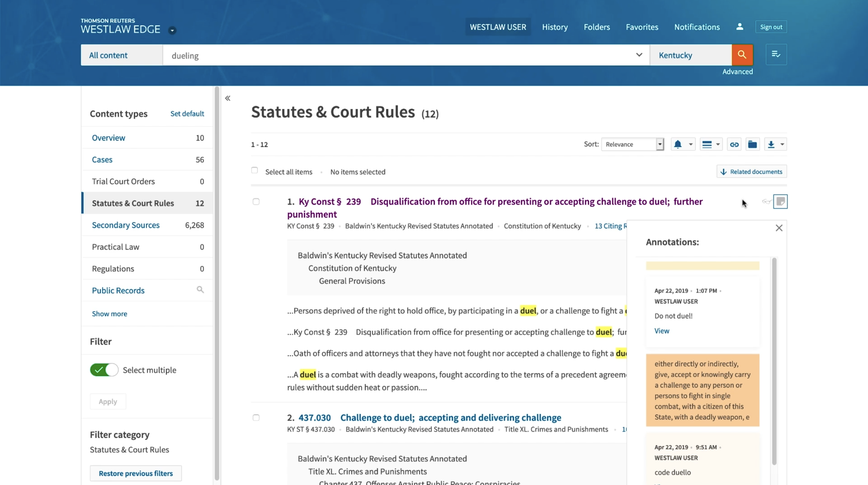The height and width of the screenshot is (485, 868).
Task: Click the orange search magnifier button
Action: pos(742,55)
